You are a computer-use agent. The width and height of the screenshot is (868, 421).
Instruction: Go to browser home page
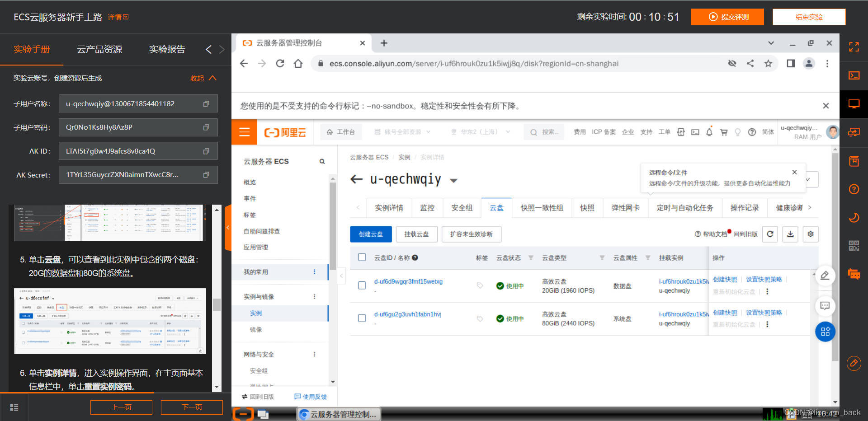298,63
